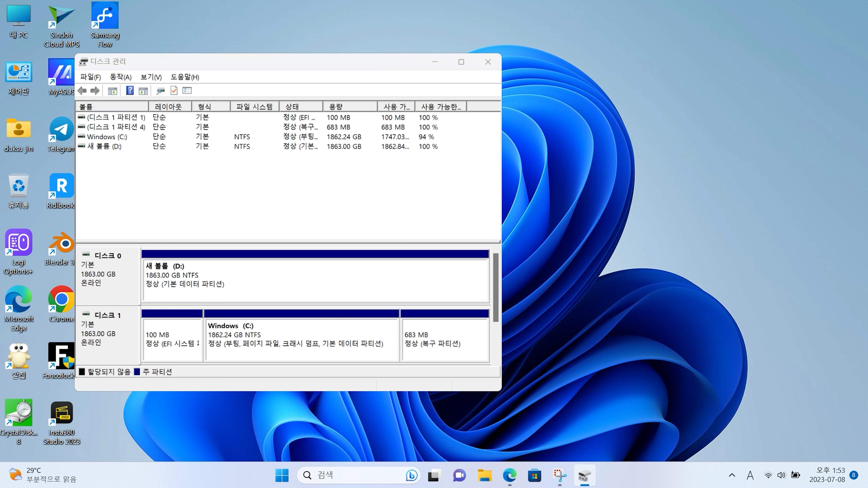This screenshot has height=488, width=868.
Task: Open the 도움말(H) menu
Action: tap(185, 77)
